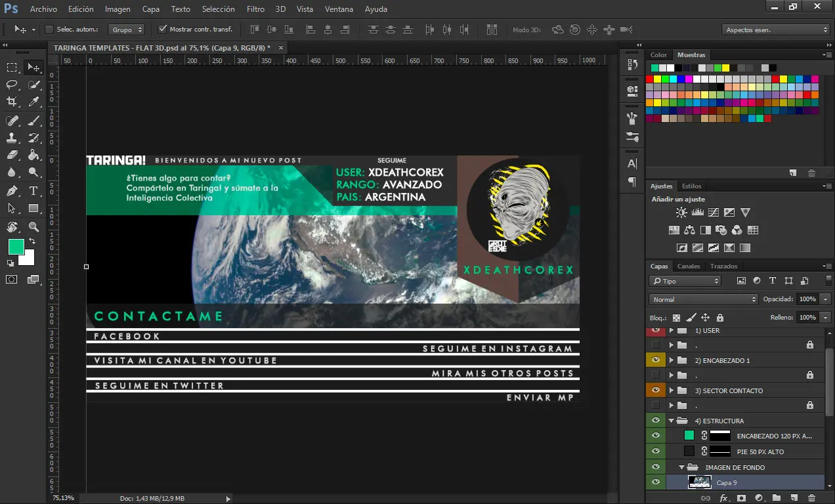Add a Color Balance adjustment (scales icon)
The width and height of the screenshot is (835, 504).
[x=689, y=230]
